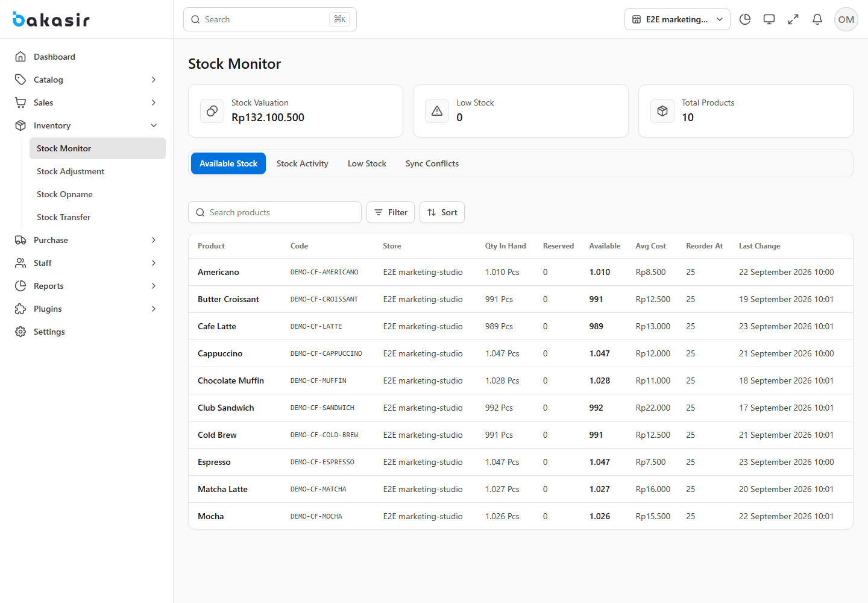Expand the Staff menu chevron
The height and width of the screenshot is (603, 868).
tap(154, 263)
